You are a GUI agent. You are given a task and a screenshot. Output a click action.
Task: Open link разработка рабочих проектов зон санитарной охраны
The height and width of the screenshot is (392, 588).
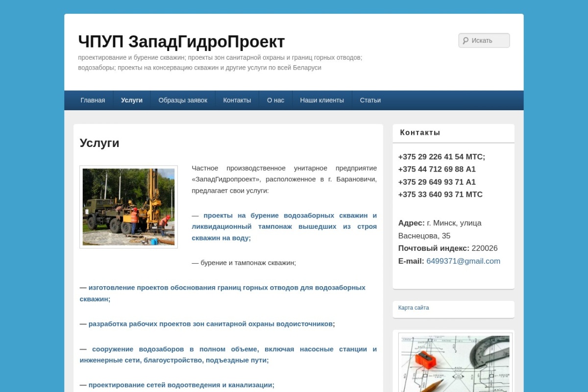click(211, 324)
